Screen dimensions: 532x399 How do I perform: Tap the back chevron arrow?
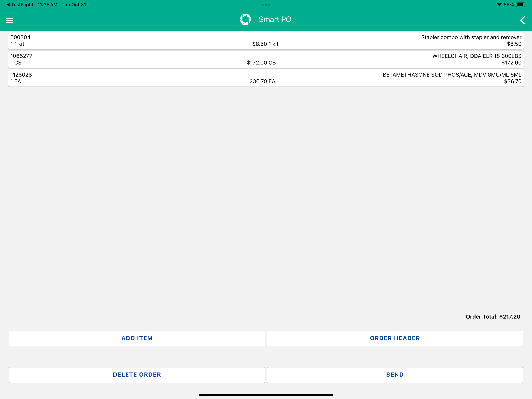(522, 20)
